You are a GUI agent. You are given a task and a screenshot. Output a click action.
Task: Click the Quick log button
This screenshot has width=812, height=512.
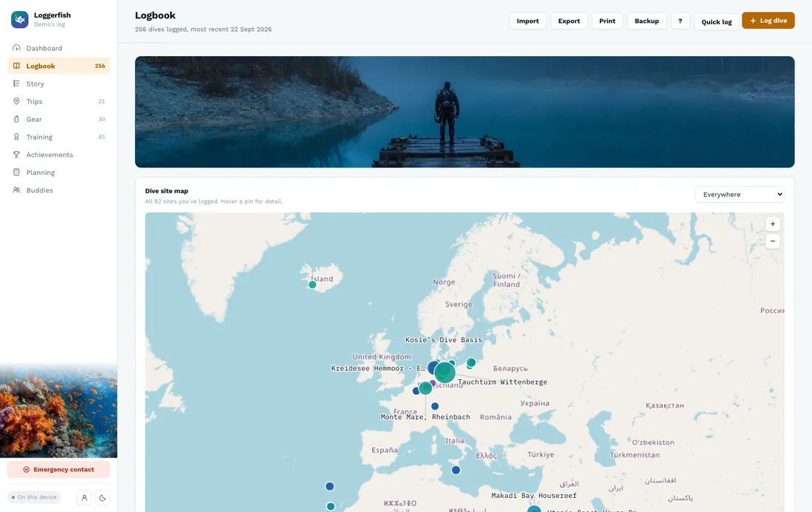click(716, 21)
